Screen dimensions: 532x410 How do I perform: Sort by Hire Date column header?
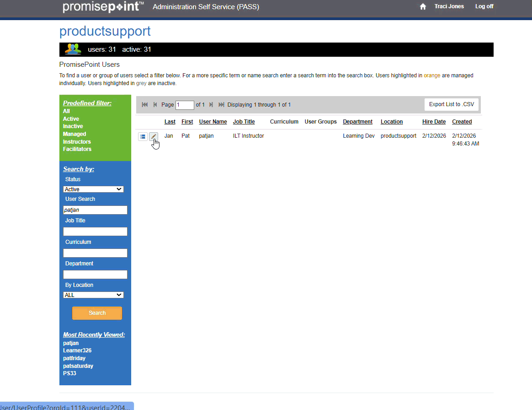tap(434, 122)
